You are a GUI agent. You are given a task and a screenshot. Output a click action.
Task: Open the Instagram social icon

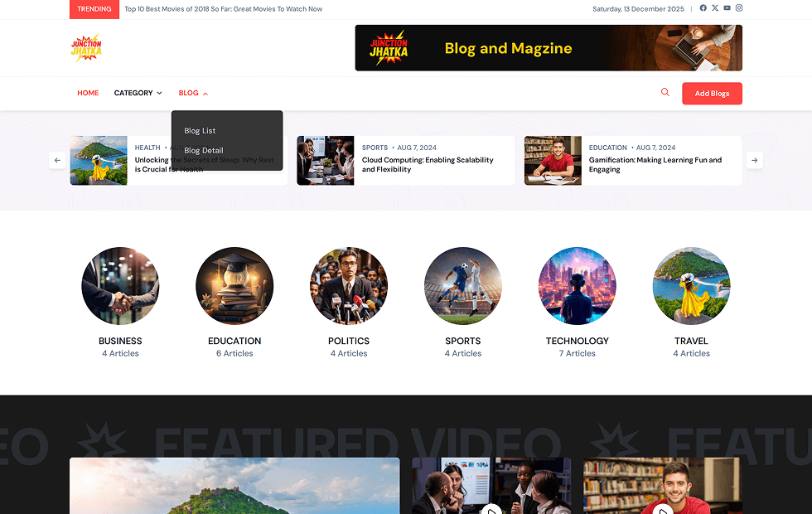coord(739,8)
